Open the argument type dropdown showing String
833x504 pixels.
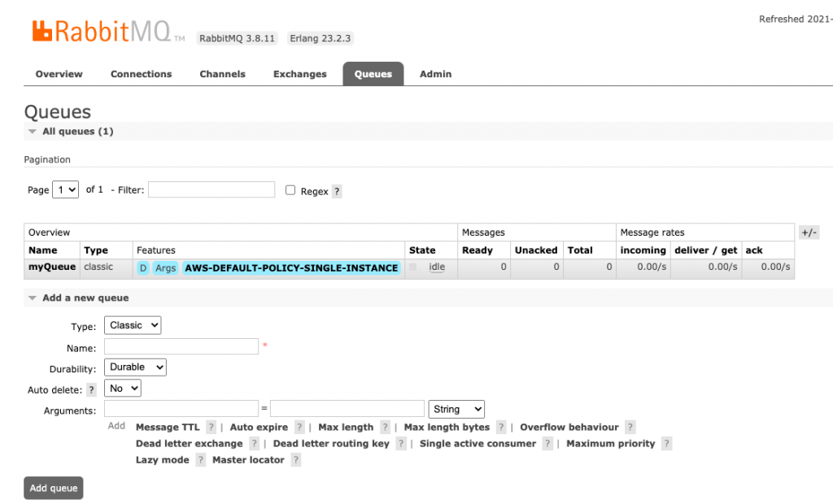point(456,409)
